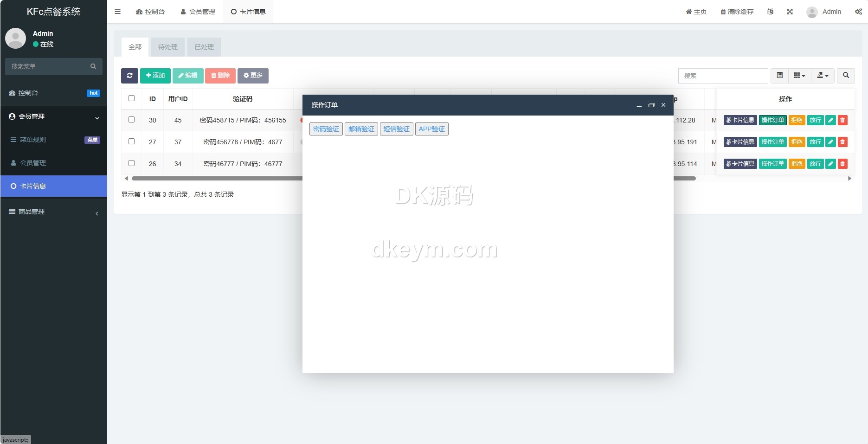This screenshot has height=444, width=868.
Task: Open the columns grid dropdown
Action: (x=799, y=76)
